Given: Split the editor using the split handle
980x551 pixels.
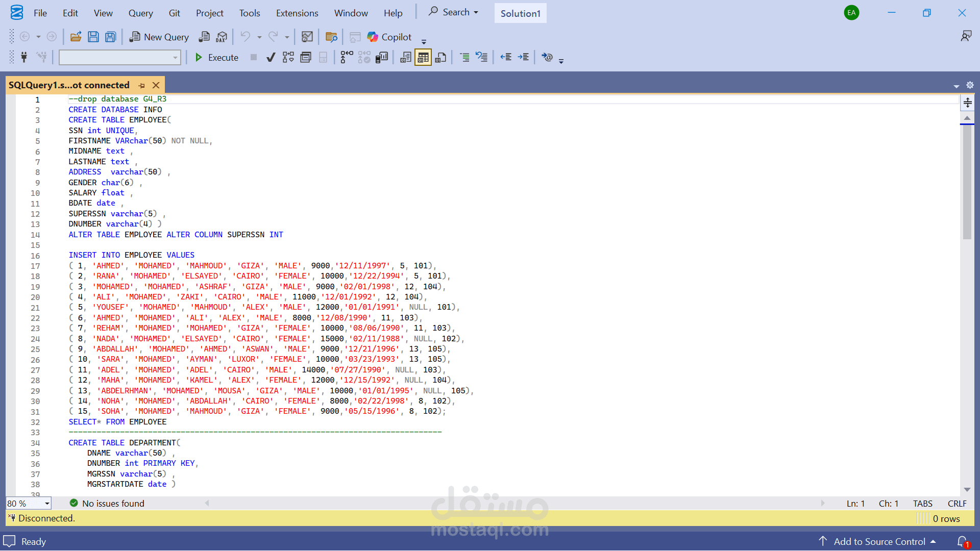Looking at the screenshot, I should (x=967, y=103).
